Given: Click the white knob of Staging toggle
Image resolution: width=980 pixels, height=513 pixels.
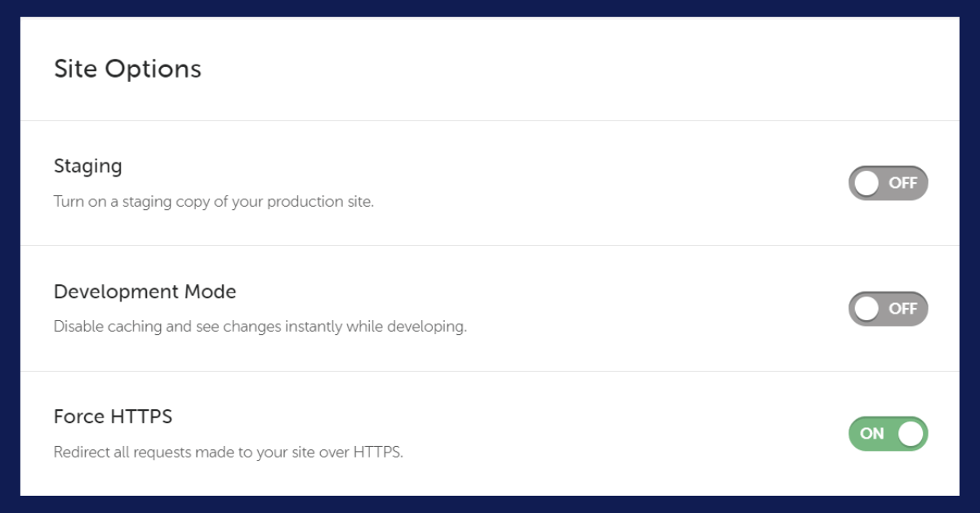Looking at the screenshot, I should point(868,183).
